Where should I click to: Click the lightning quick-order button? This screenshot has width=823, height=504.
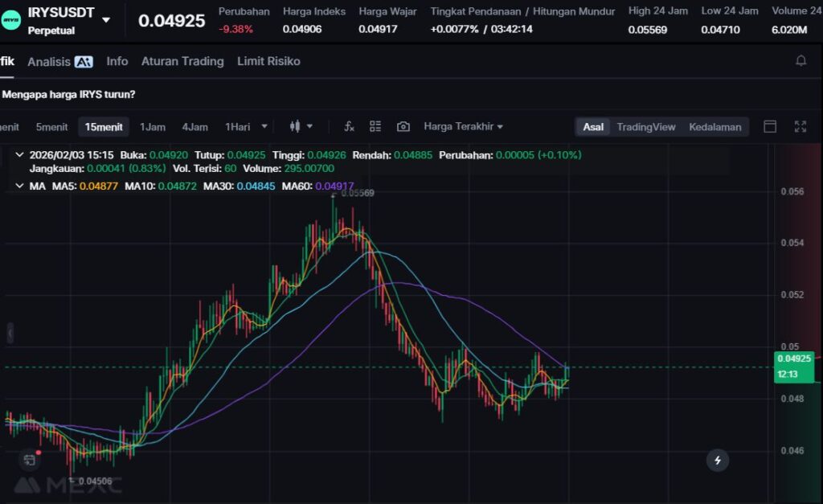718,461
